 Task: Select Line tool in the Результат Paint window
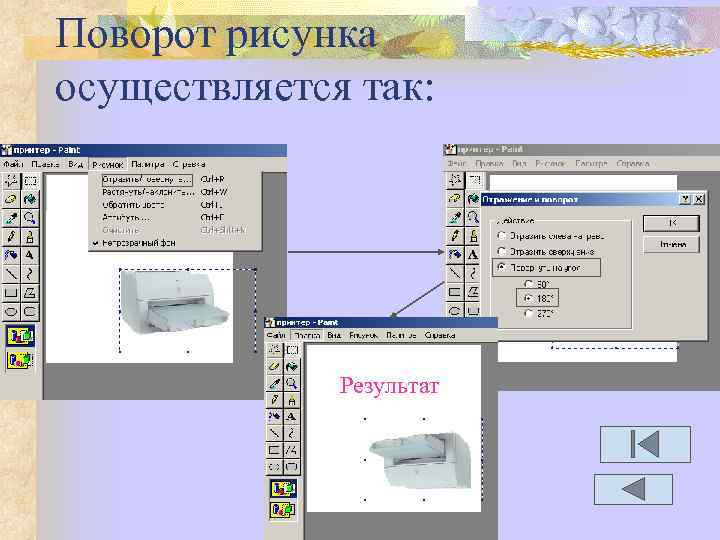coord(275,433)
